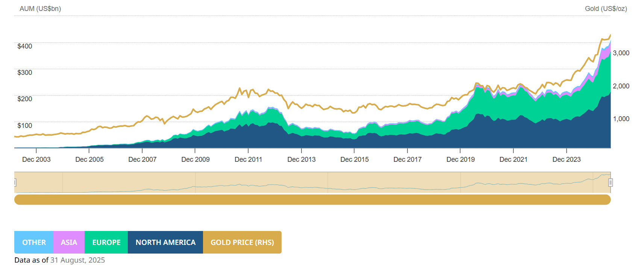
Task: Click the 31 August, 2025 date text
Action: coord(77,260)
